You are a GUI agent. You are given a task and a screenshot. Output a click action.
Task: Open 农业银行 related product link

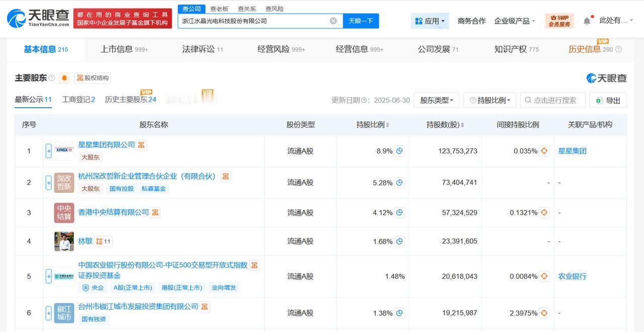pos(573,276)
